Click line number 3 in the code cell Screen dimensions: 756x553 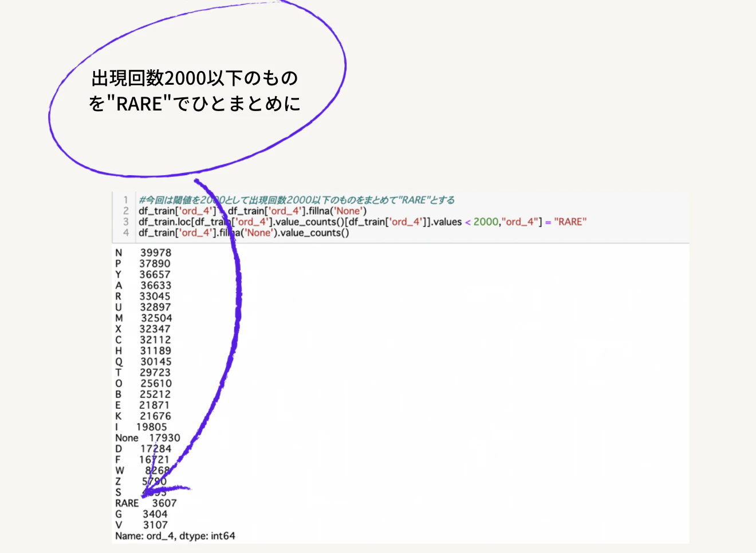pyautogui.click(x=125, y=222)
